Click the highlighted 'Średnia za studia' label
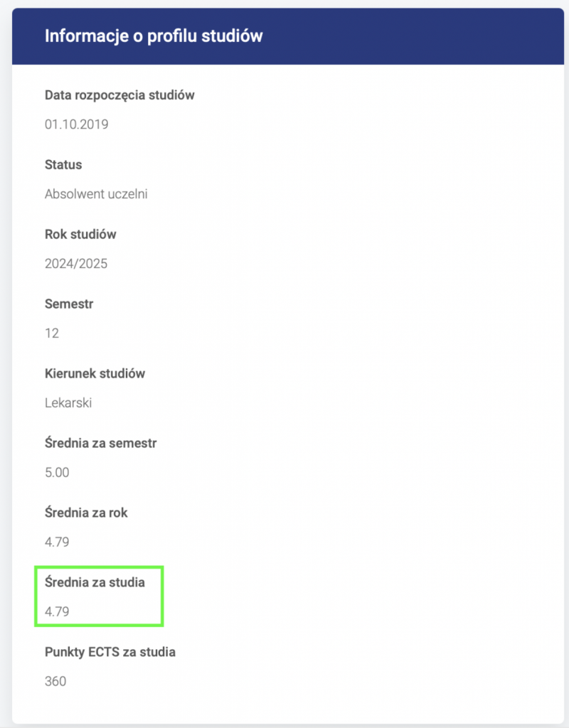 coord(95,582)
